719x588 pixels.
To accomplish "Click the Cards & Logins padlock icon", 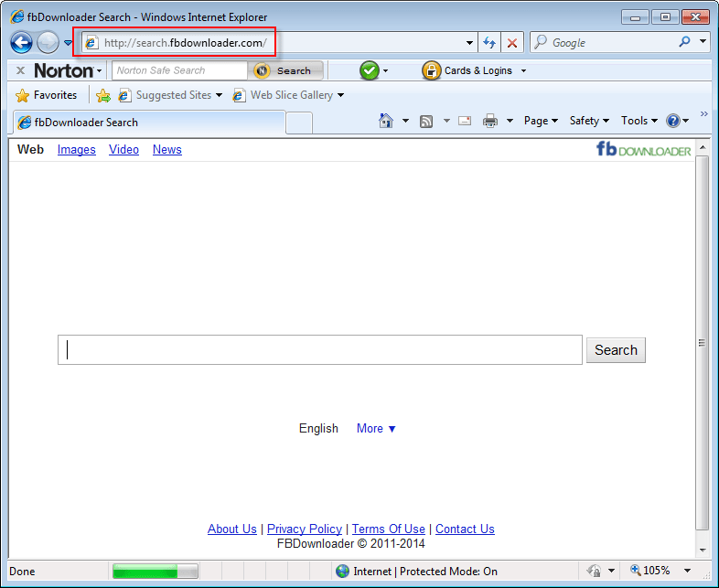I will click(431, 70).
